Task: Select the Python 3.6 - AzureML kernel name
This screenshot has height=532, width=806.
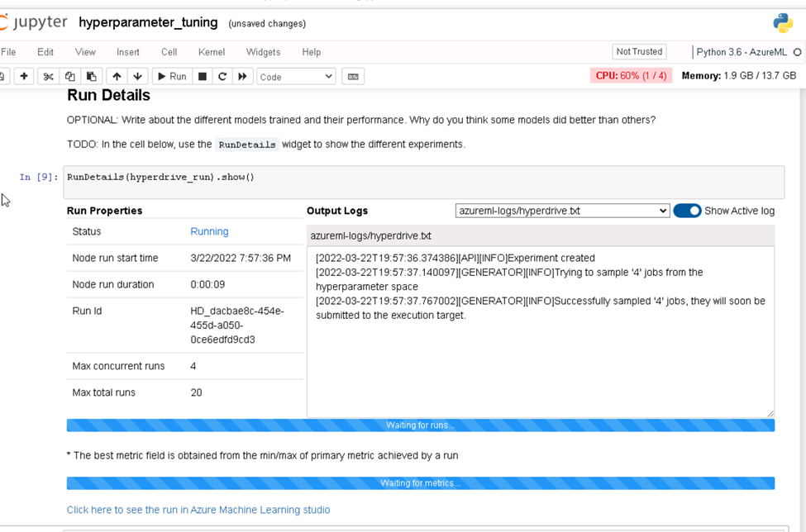Action: click(742, 52)
